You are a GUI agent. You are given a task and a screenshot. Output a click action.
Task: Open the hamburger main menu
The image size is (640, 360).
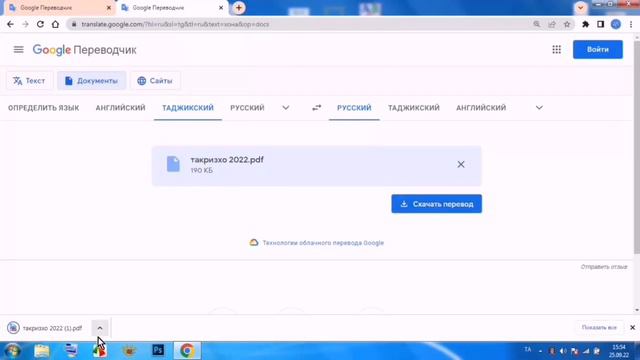18,49
